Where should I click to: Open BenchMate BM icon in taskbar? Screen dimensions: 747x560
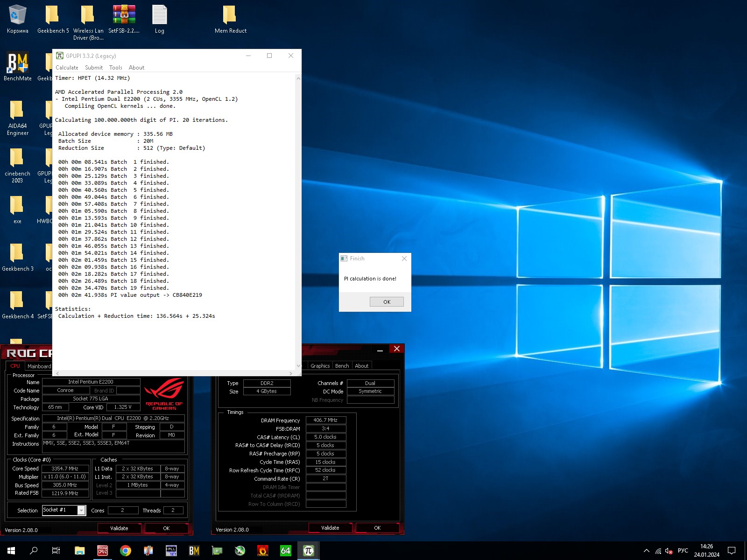pyautogui.click(x=194, y=551)
